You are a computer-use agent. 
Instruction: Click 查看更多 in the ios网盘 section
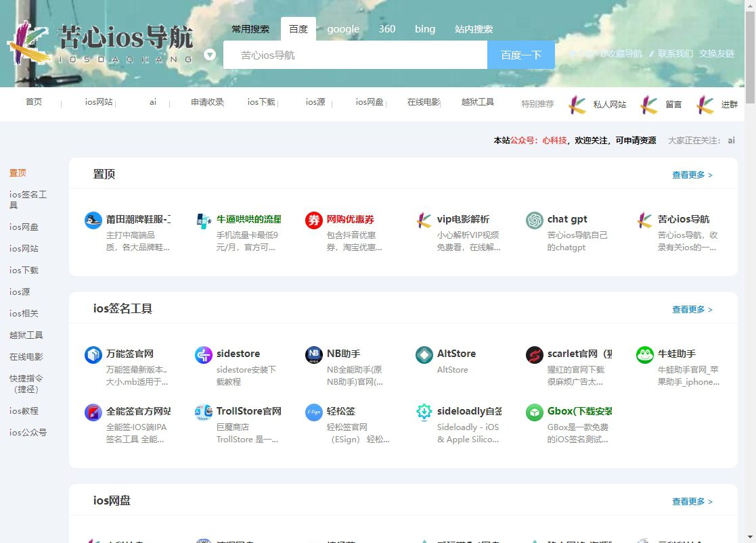(692, 501)
